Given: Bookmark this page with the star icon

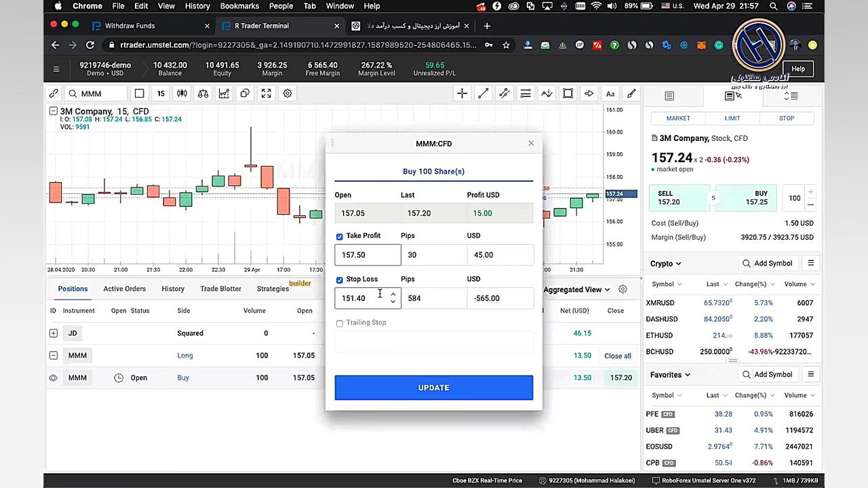Looking at the screenshot, I should tap(506, 45).
